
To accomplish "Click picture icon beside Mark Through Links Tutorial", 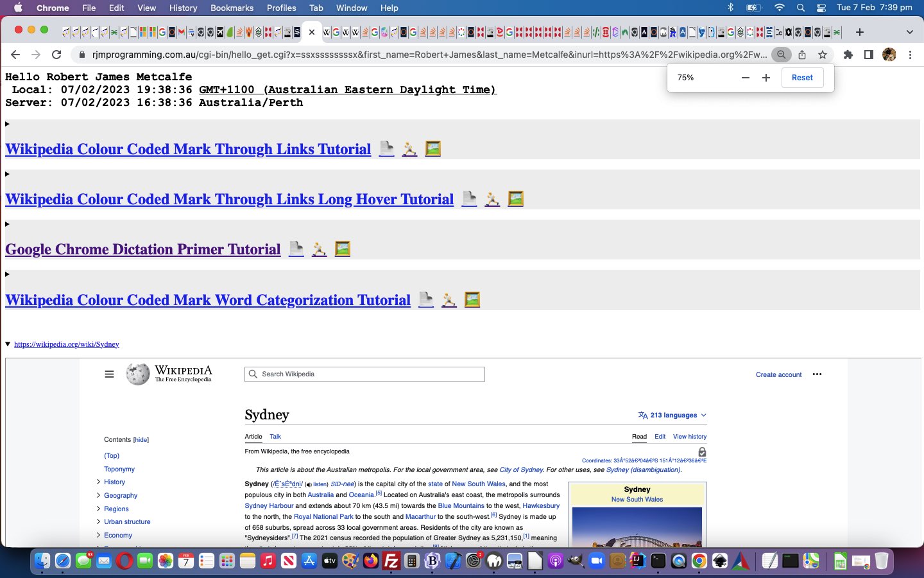I will [433, 148].
